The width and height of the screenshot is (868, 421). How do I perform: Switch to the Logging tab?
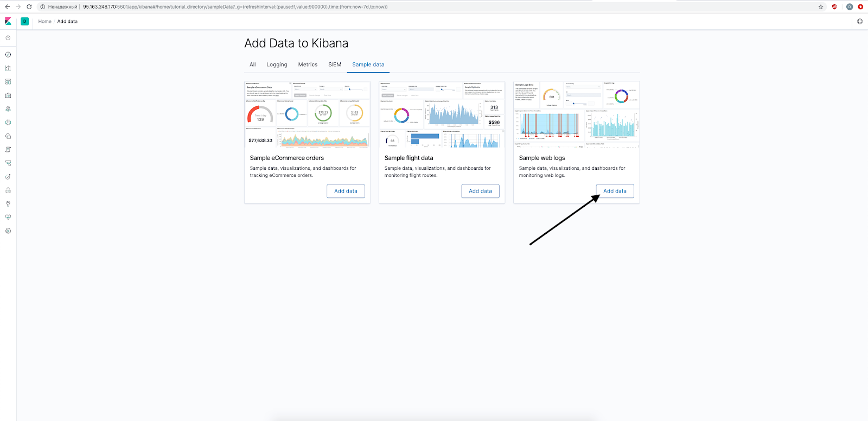277,65
